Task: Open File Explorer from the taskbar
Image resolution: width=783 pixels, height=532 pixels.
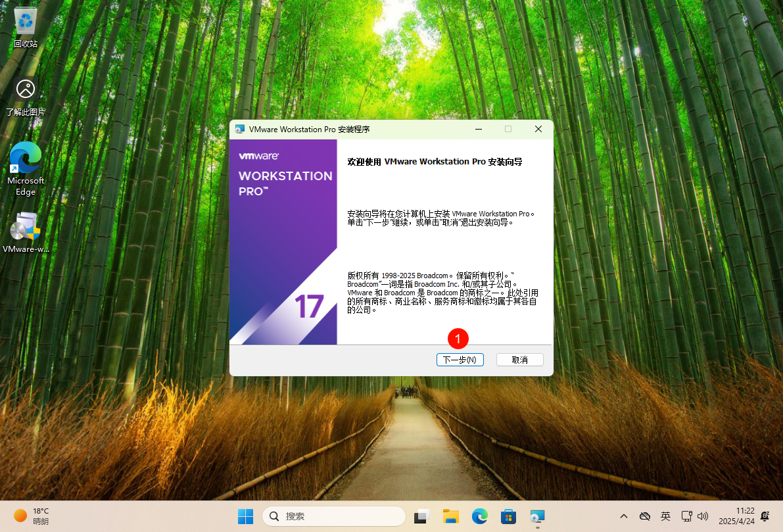Action: point(450,516)
